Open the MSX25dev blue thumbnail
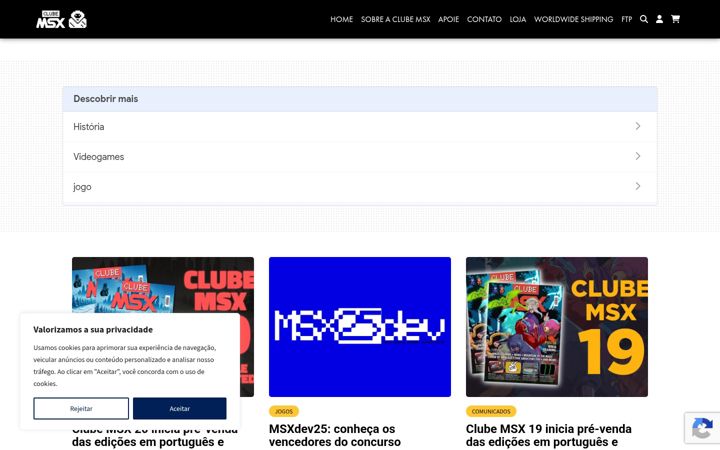720x450 pixels. (360, 327)
